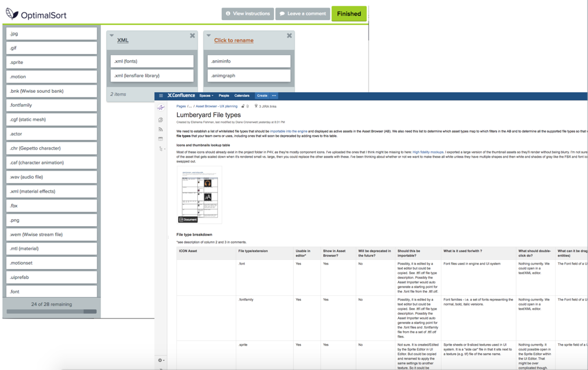Click the 'Lumberyard File types' page title

pos(208,115)
